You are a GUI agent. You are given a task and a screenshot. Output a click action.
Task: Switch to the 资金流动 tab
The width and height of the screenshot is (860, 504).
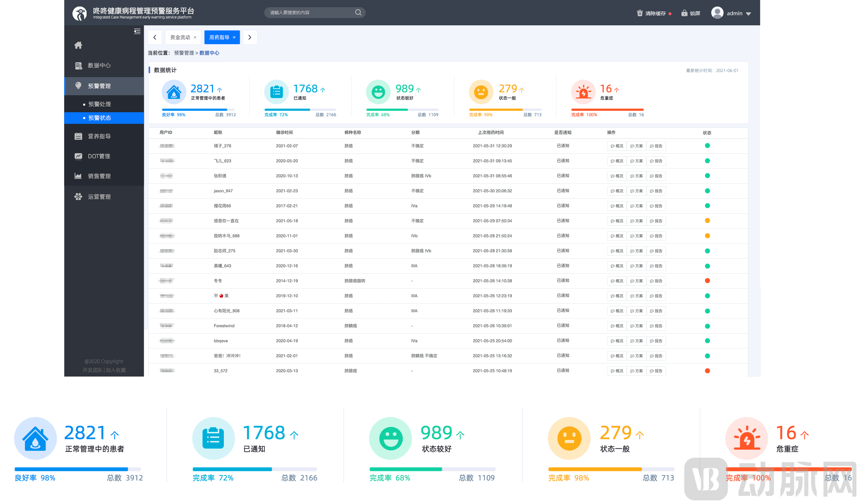(180, 37)
